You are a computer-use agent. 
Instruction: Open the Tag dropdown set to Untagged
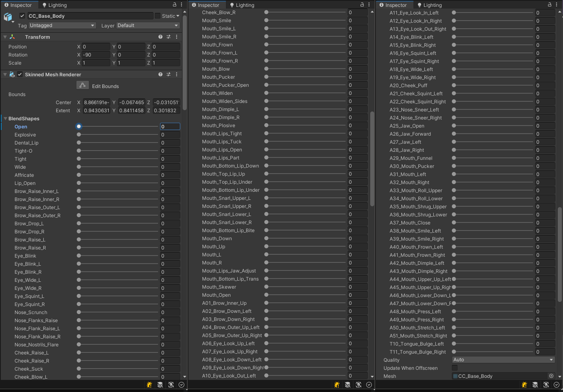[62, 25]
